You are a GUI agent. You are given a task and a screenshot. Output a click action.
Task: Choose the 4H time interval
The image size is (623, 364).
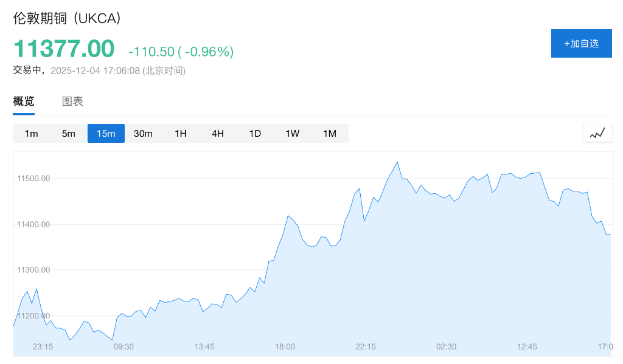pos(218,134)
